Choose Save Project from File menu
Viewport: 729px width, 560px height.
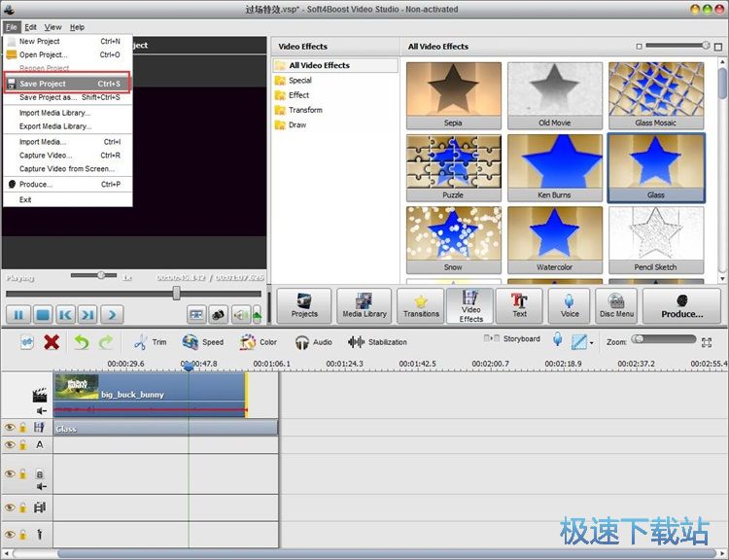coord(67,84)
